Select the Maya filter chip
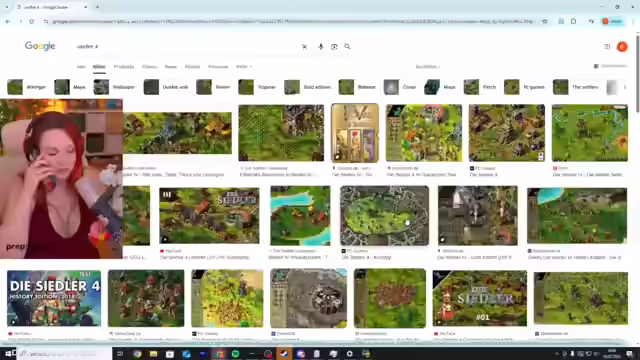Viewport: 640px width, 360px height. coord(70,87)
